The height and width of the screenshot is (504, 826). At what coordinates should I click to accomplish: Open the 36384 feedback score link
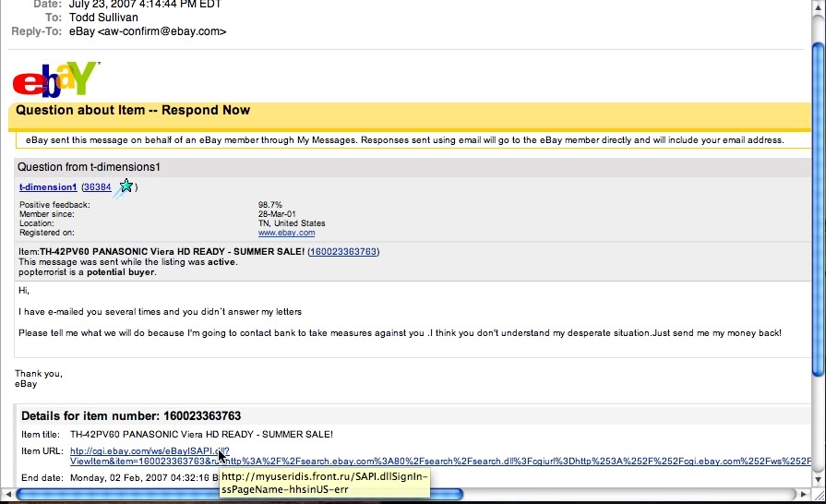coord(98,187)
